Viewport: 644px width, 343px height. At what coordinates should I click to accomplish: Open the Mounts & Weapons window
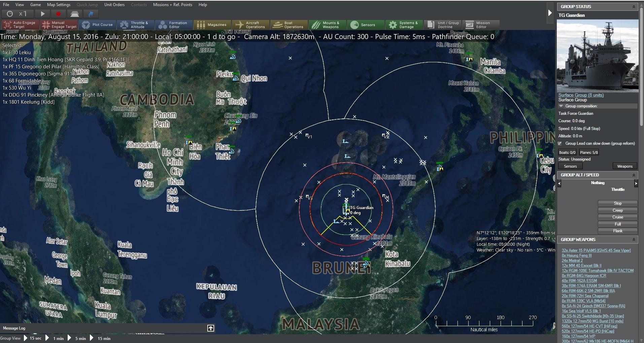coord(327,25)
